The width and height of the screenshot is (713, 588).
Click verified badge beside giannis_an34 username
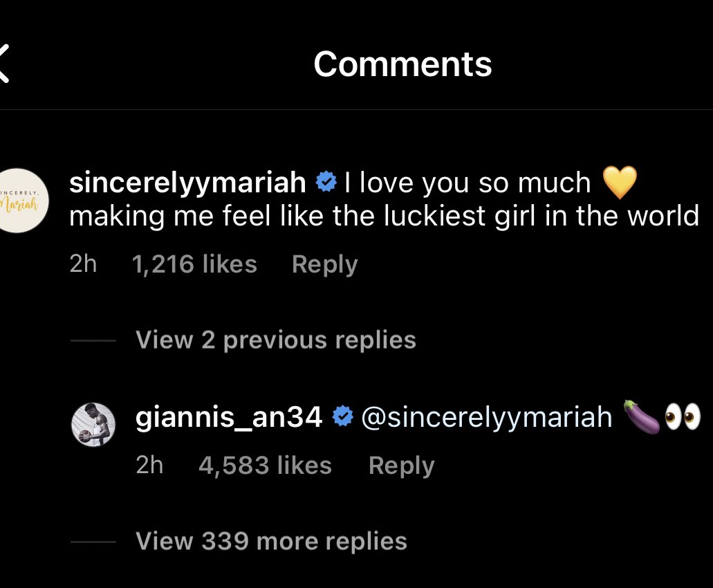click(x=343, y=417)
